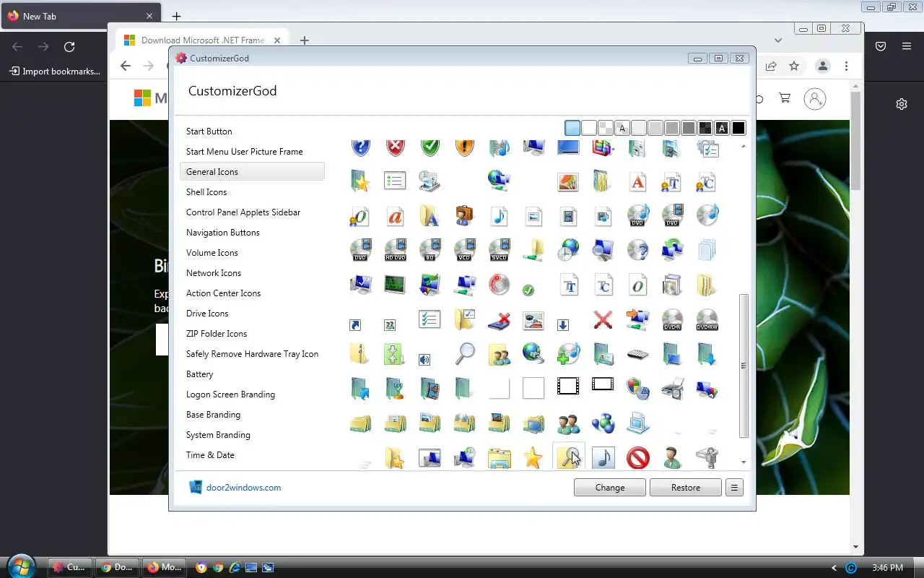The width and height of the screenshot is (924, 578).
Task: Select the DVD-RW disc icon
Action: tap(707, 319)
